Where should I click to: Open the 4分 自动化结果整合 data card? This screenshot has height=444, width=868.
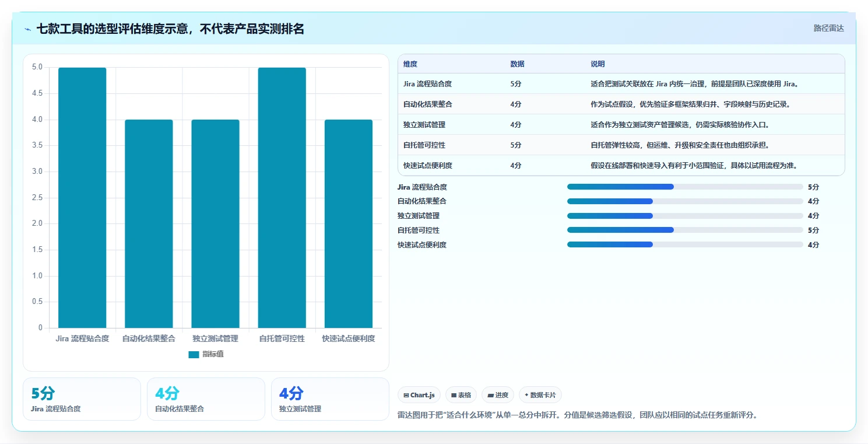point(206,399)
